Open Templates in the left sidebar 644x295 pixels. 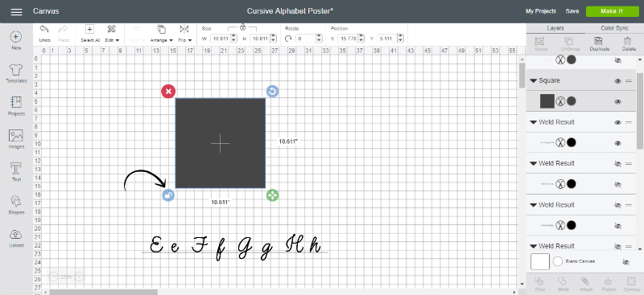pyautogui.click(x=16, y=73)
